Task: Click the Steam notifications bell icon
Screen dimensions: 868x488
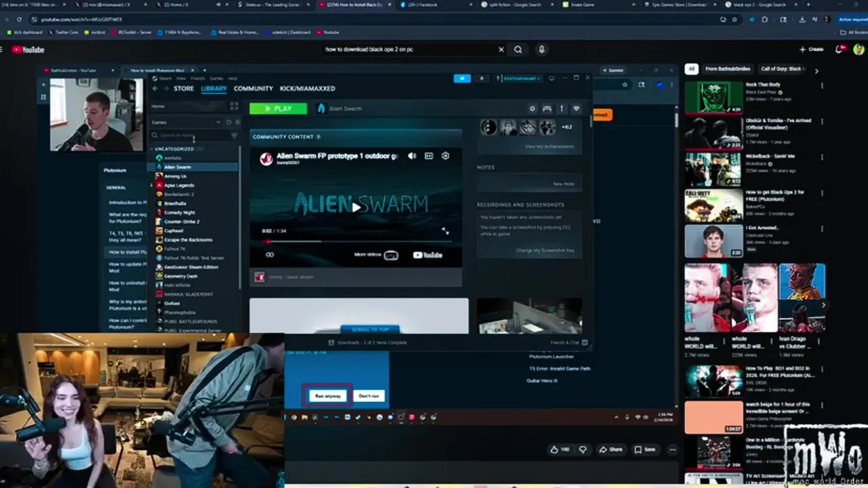Action: pyautogui.click(x=481, y=79)
